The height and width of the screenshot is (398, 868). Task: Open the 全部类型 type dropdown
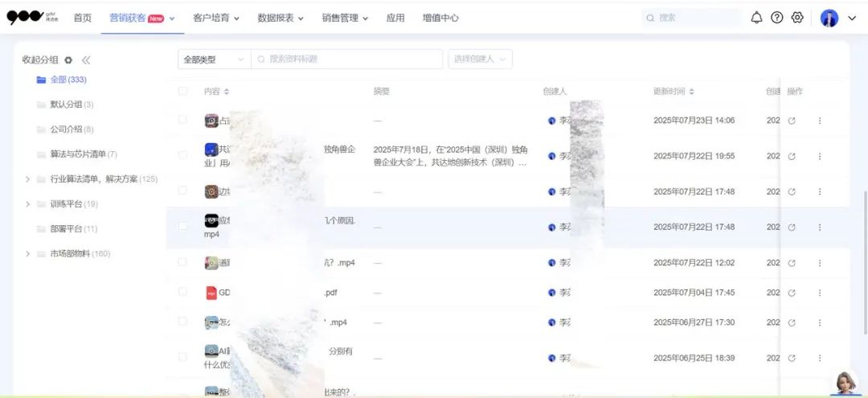pos(214,59)
